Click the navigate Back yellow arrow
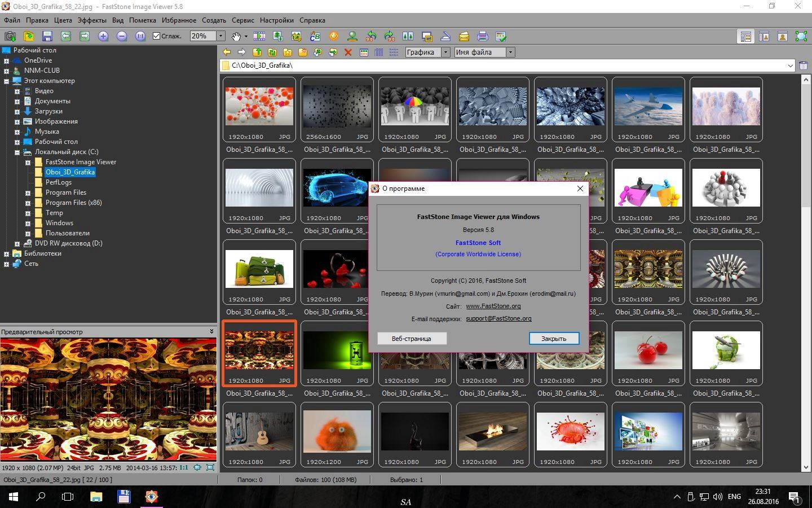This screenshot has width=812, height=508. click(227, 52)
